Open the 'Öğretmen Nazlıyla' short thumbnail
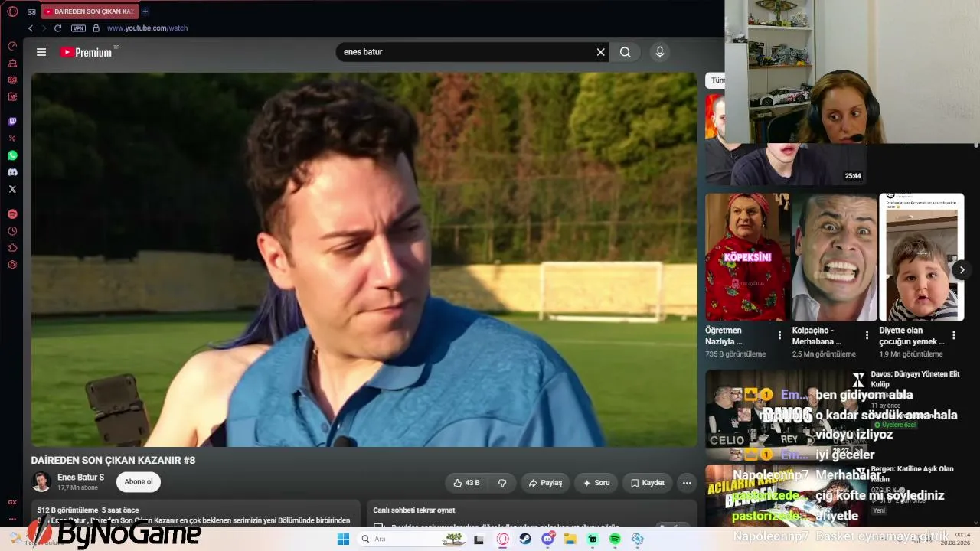 coord(746,257)
